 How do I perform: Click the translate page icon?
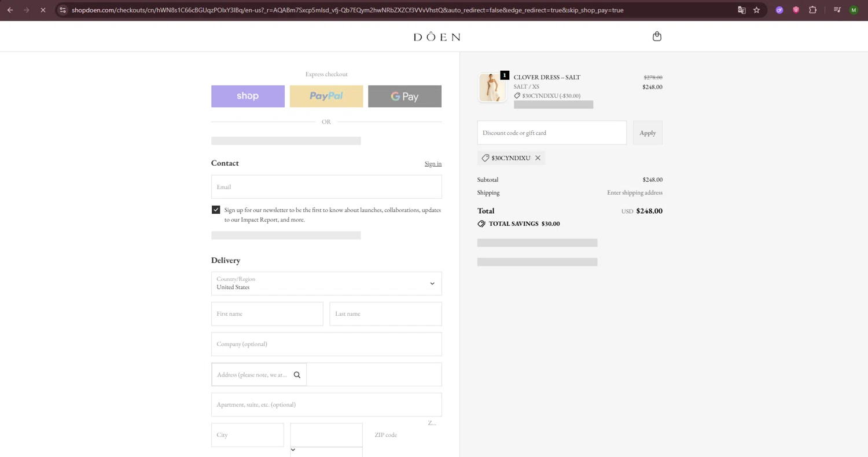click(741, 10)
